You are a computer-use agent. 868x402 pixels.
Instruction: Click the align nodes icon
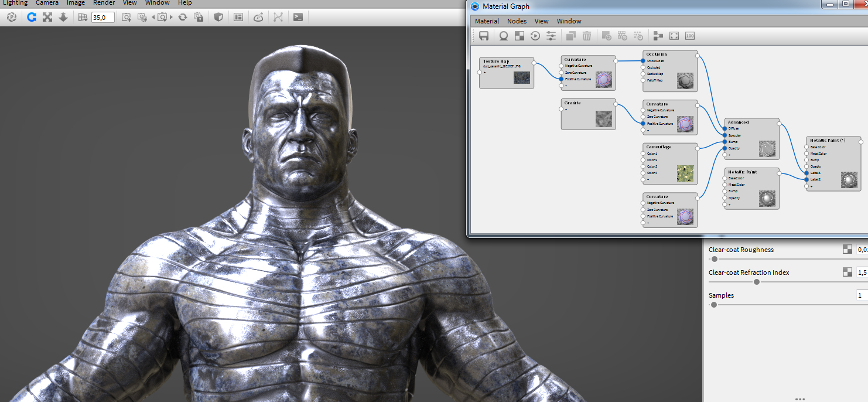click(x=658, y=36)
